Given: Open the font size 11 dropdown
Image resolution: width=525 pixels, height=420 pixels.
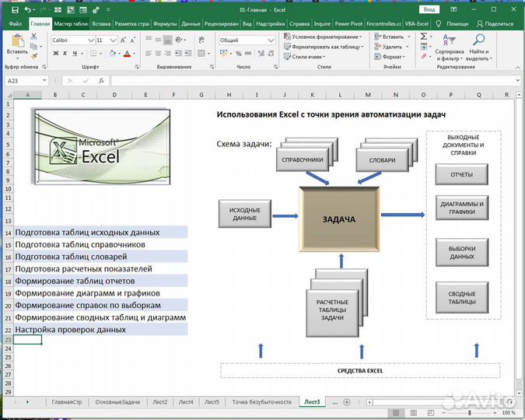Looking at the screenshot, I should click(x=114, y=40).
